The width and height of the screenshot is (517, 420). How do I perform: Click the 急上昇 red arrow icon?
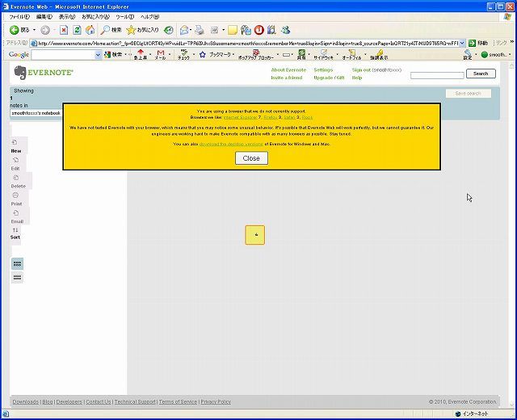[x=141, y=55]
